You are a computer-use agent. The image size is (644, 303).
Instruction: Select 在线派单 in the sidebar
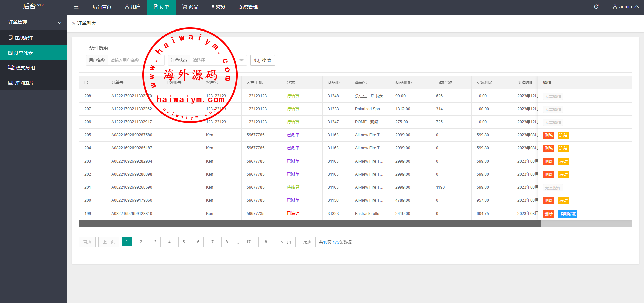24,38
